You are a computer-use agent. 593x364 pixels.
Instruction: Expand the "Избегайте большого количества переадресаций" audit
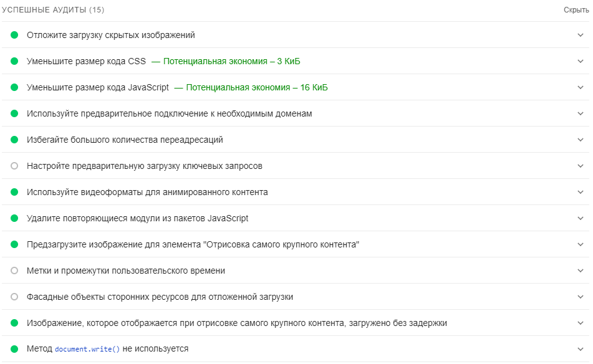582,140
